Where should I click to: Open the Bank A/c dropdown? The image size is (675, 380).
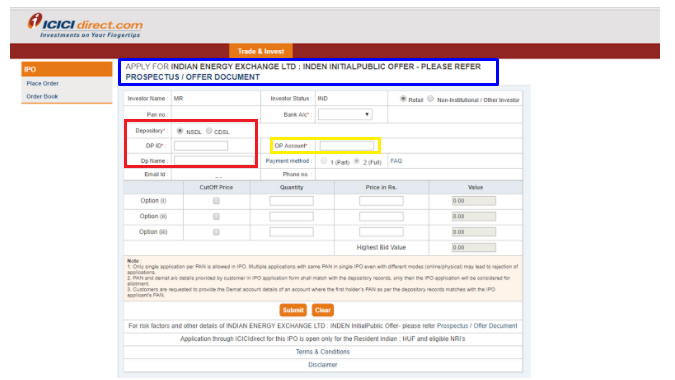point(345,114)
